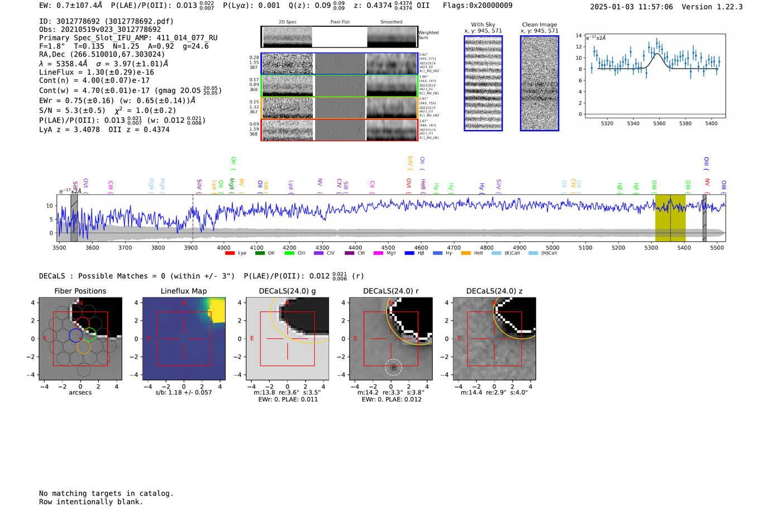Select the dashed-circle source in DECaLS r image
This screenshot has width=782, height=532.
393,367
